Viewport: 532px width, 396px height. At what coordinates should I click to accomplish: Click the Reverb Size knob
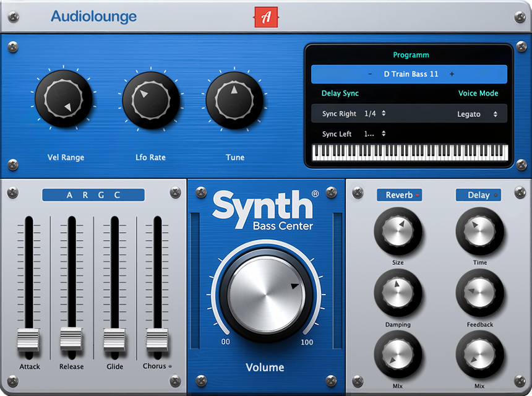[x=398, y=231]
